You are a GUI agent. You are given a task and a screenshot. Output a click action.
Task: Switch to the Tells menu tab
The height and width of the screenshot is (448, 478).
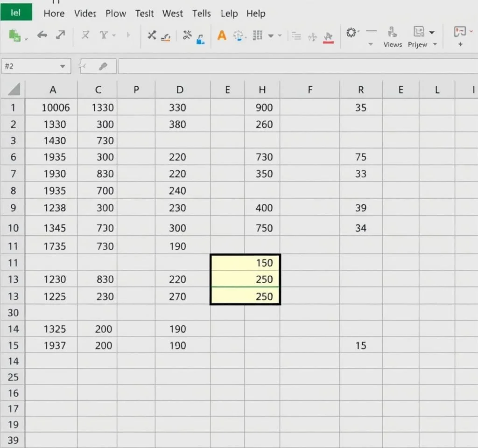point(202,14)
